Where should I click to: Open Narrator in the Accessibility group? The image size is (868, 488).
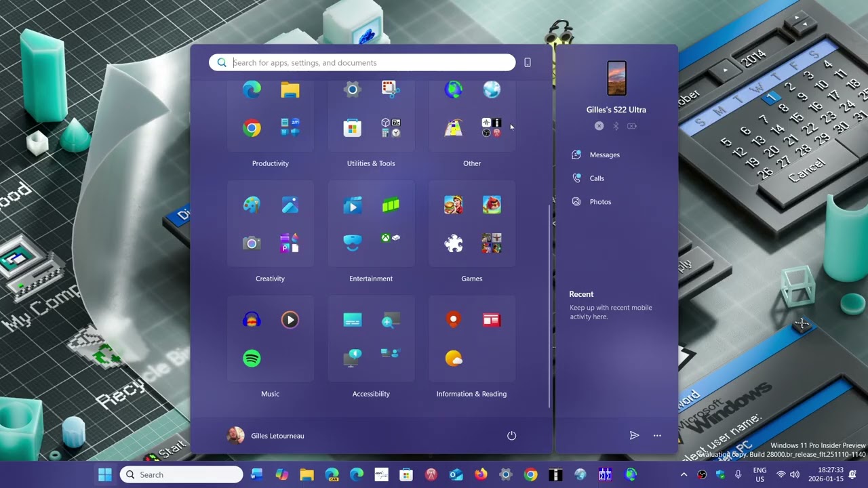coord(352,359)
